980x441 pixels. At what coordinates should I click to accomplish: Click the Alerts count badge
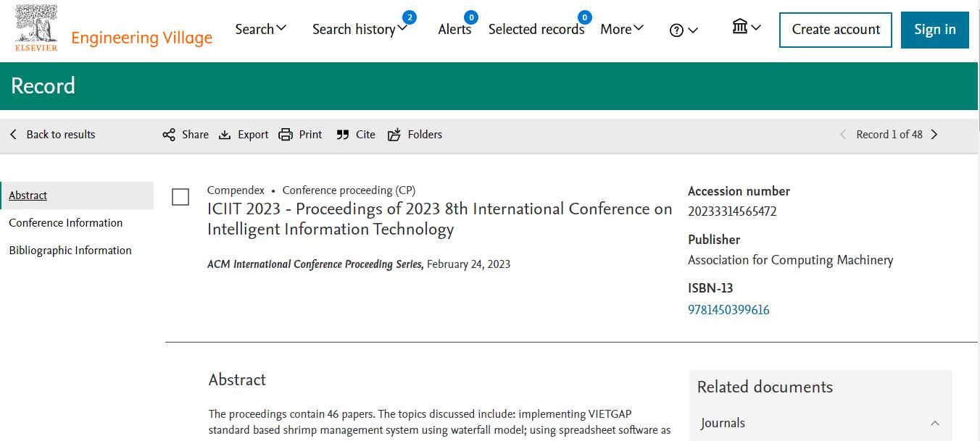[x=471, y=17]
